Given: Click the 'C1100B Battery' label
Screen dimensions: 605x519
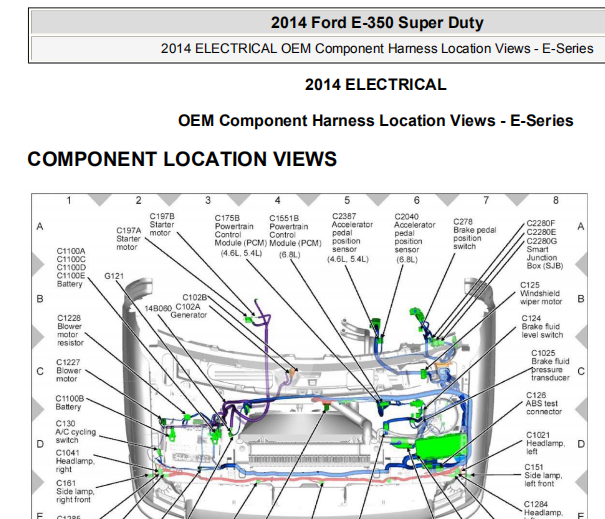Looking at the screenshot, I should 69,402.
